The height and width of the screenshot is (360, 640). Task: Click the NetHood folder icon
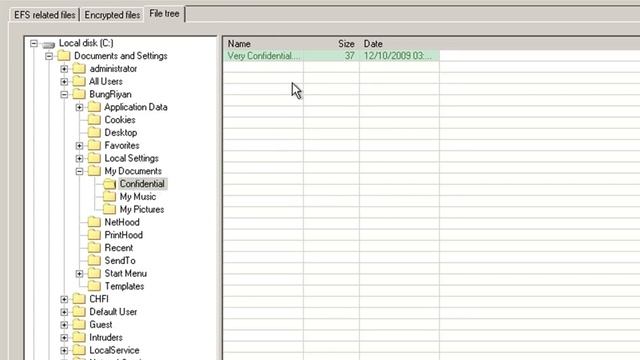pos(94,222)
